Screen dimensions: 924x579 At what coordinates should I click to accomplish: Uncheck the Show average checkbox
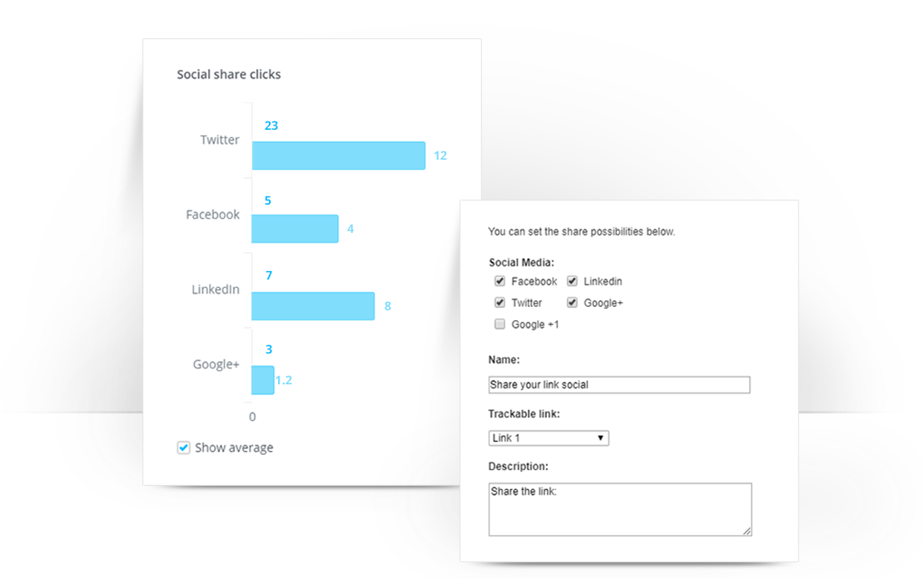pos(183,448)
